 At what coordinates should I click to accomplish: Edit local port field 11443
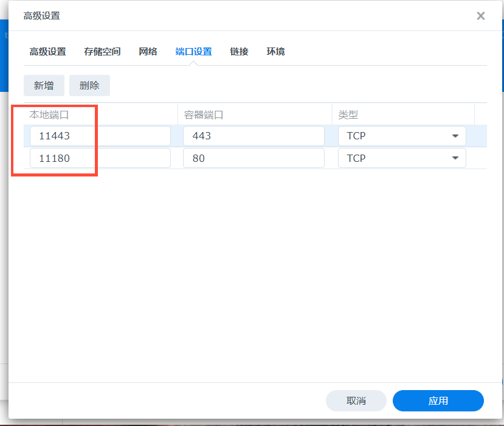100,136
